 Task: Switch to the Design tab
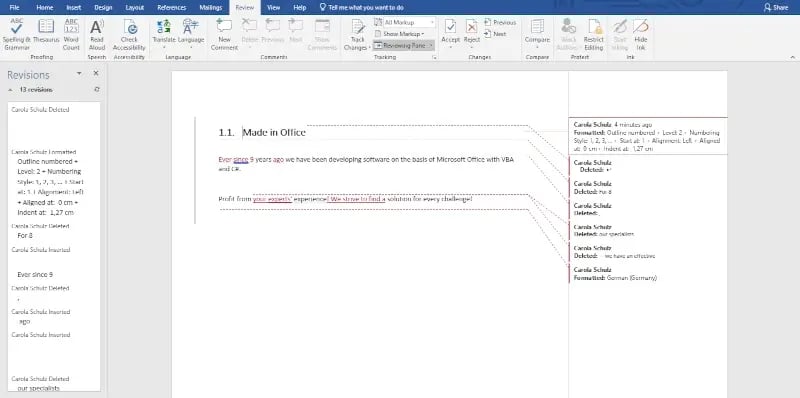coord(103,8)
